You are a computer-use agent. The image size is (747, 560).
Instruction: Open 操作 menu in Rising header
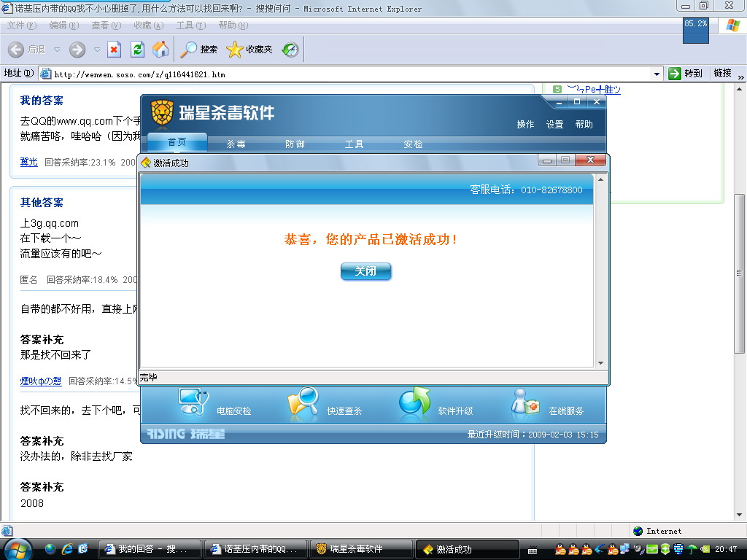pos(525,124)
